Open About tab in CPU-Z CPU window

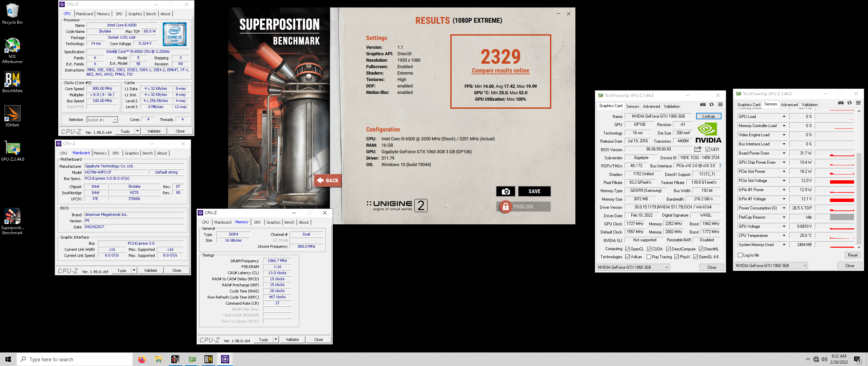(x=165, y=14)
